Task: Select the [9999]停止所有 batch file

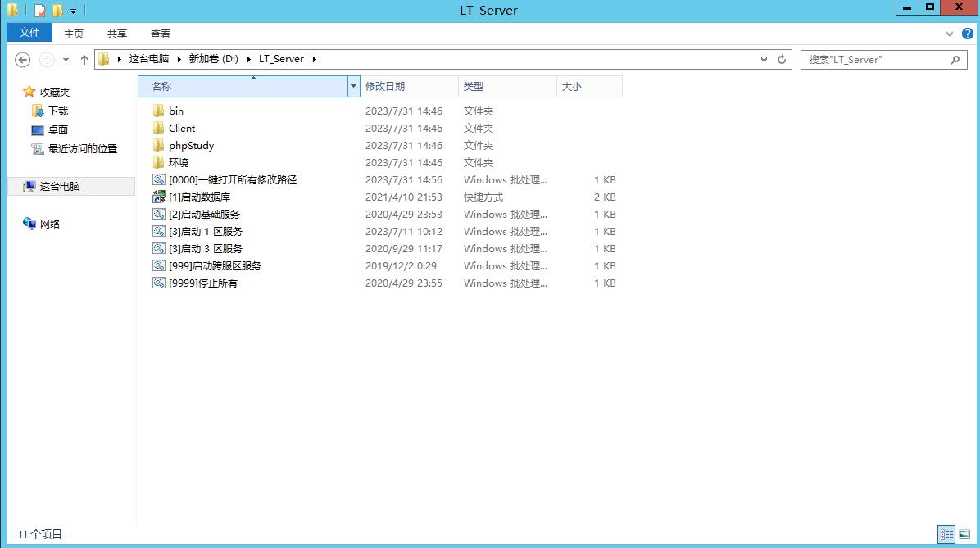Action: (202, 283)
